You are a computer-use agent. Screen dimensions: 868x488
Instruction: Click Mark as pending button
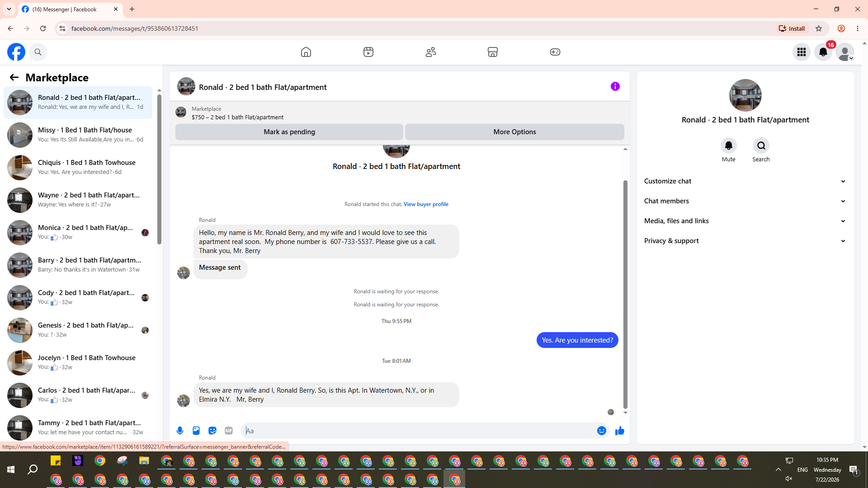289,132
